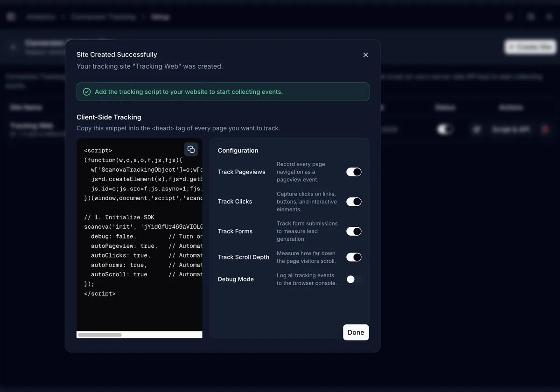Image resolution: width=560 pixels, height=392 pixels.
Task: Turn off Track Clicks toggle
Action: coord(354,202)
